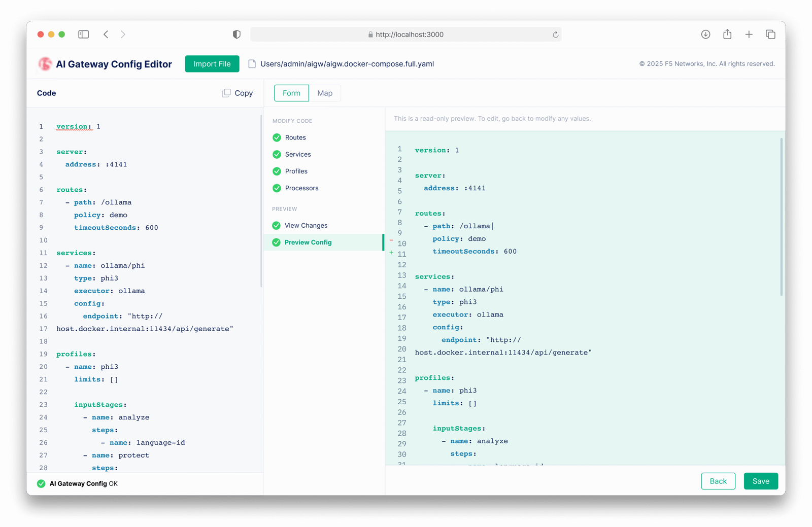
Task: Click the Back button
Action: click(718, 481)
